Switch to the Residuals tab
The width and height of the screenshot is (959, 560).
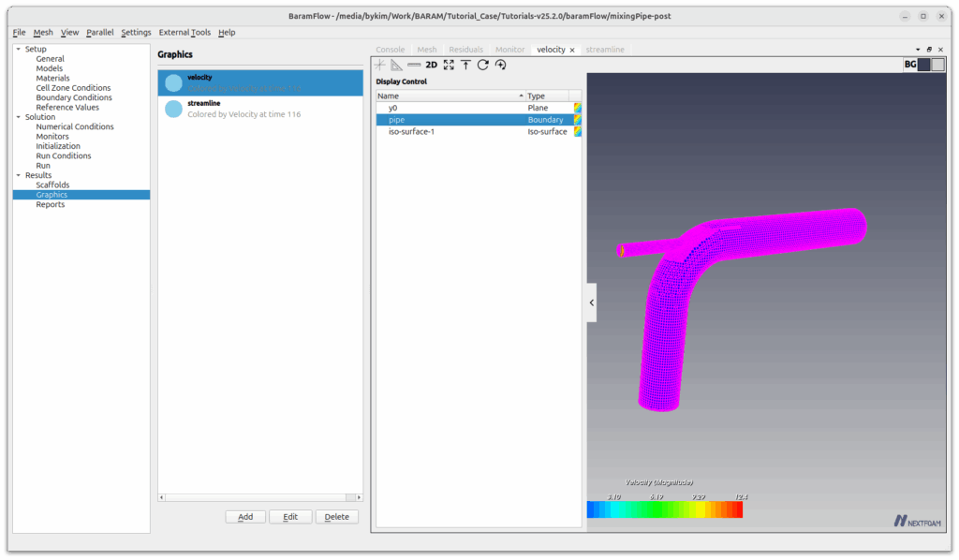[x=466, y=50]
